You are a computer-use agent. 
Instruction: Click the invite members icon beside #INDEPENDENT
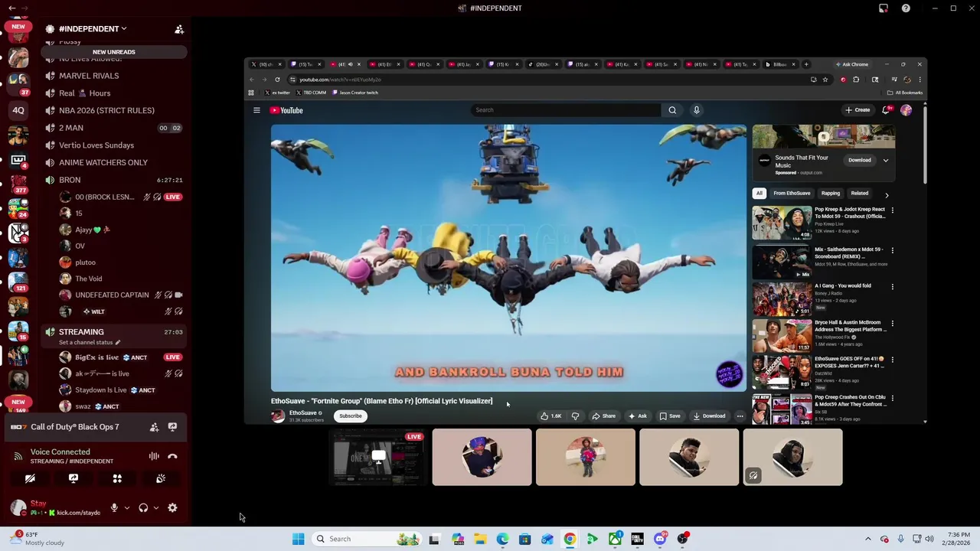coord(179,29)
